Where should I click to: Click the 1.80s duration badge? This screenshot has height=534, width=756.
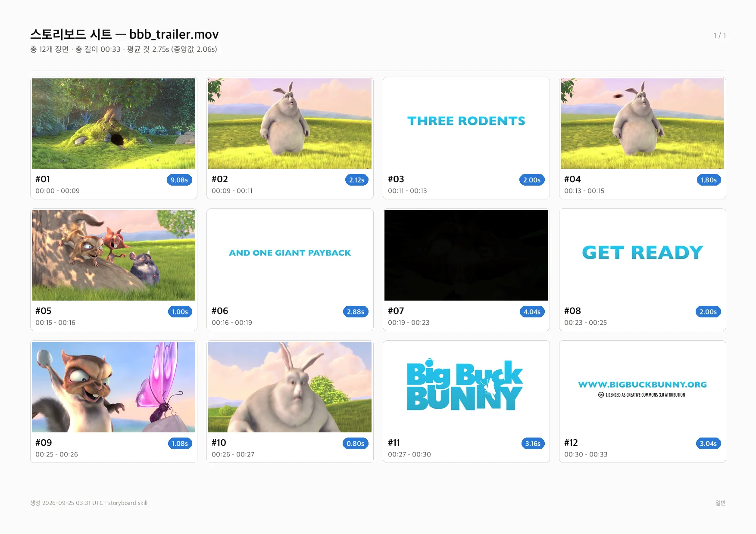(x=709, y=180)
